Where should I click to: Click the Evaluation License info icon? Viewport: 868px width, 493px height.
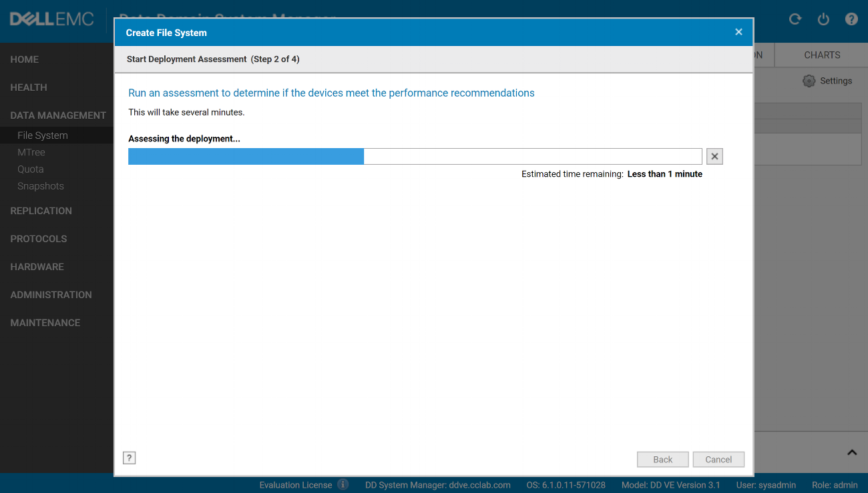pos(343,484)
